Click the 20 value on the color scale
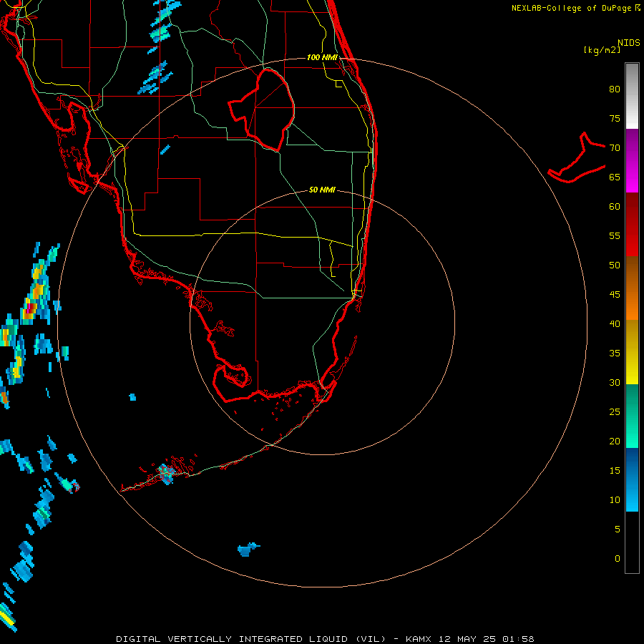 (615, 441)
